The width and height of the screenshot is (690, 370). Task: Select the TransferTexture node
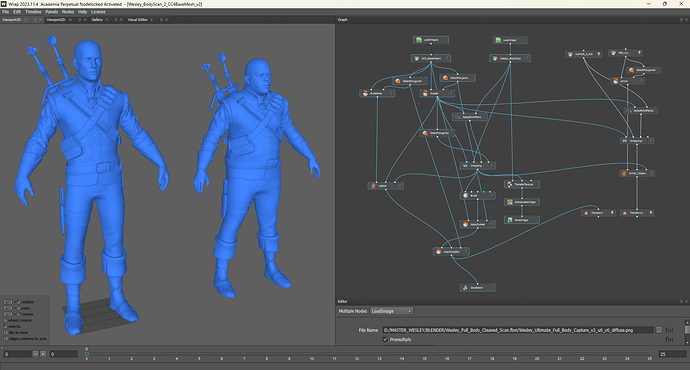(x=522, y=184)
